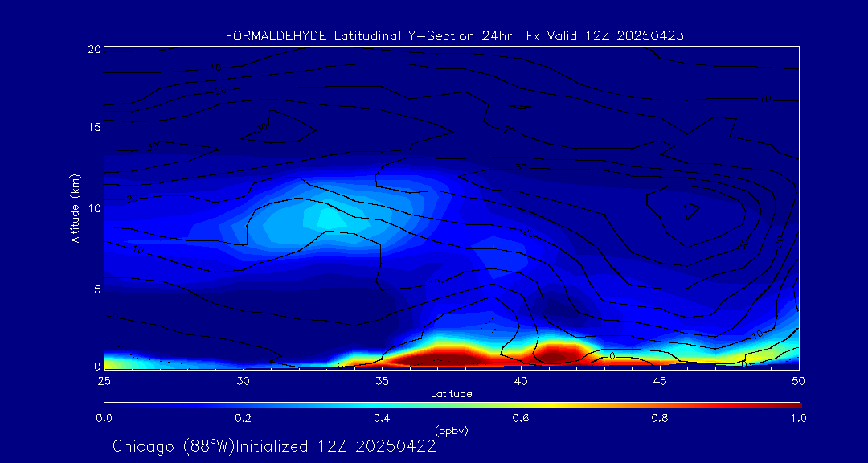Click the color bar label 0.4
868x463 pixels.
click(x=382, y=418)
